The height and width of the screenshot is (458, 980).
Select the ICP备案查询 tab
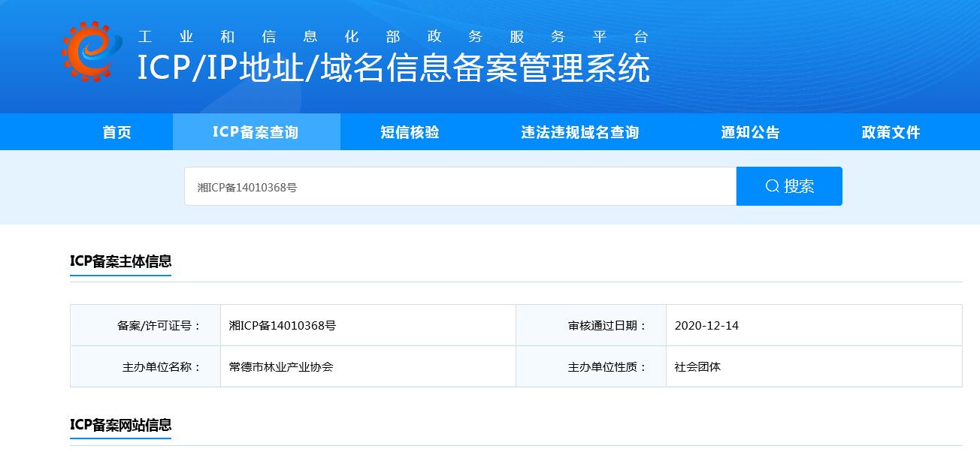click(256, 132)
